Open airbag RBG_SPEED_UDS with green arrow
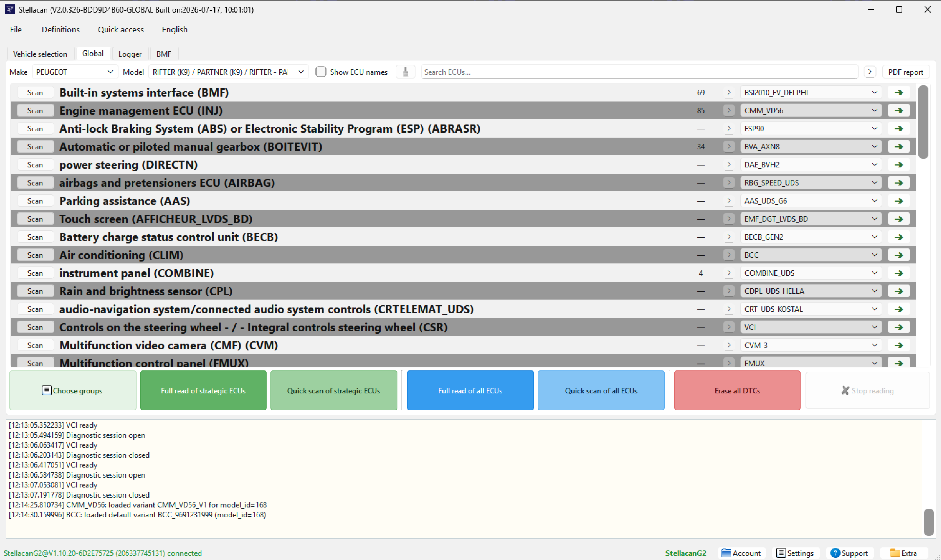Viewport: 941px width, 560px height. click(898, 183)
